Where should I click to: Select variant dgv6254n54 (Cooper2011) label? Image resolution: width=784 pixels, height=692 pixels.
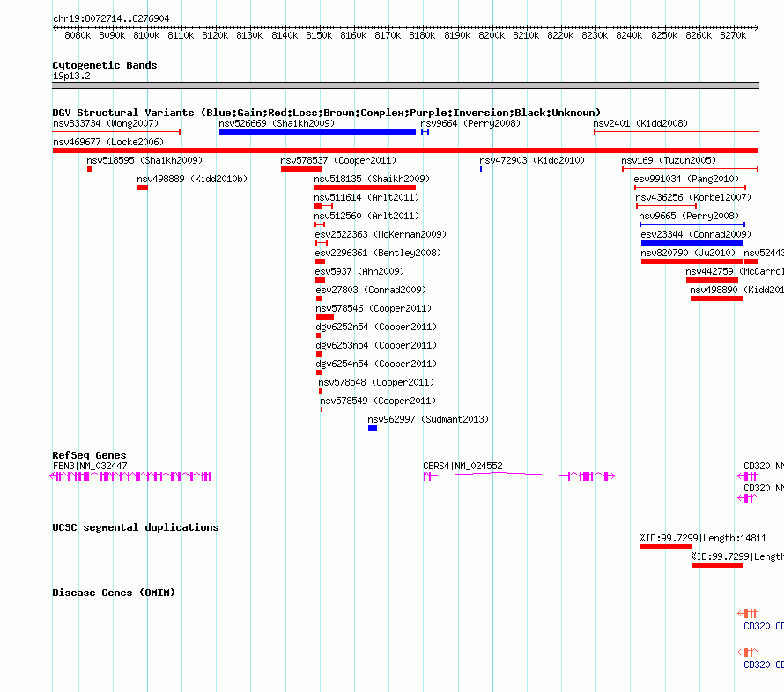376,364
